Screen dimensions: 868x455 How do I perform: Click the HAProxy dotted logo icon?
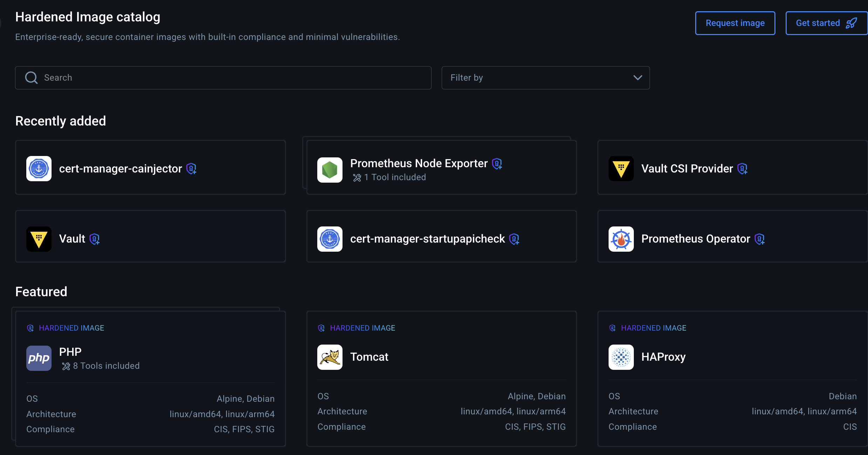coord(621,357)
